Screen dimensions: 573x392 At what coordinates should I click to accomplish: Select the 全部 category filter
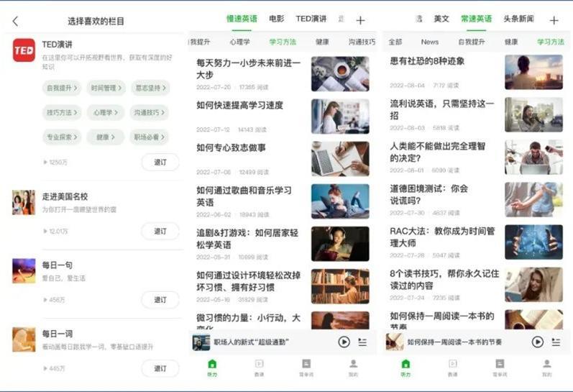coord(395,42)
